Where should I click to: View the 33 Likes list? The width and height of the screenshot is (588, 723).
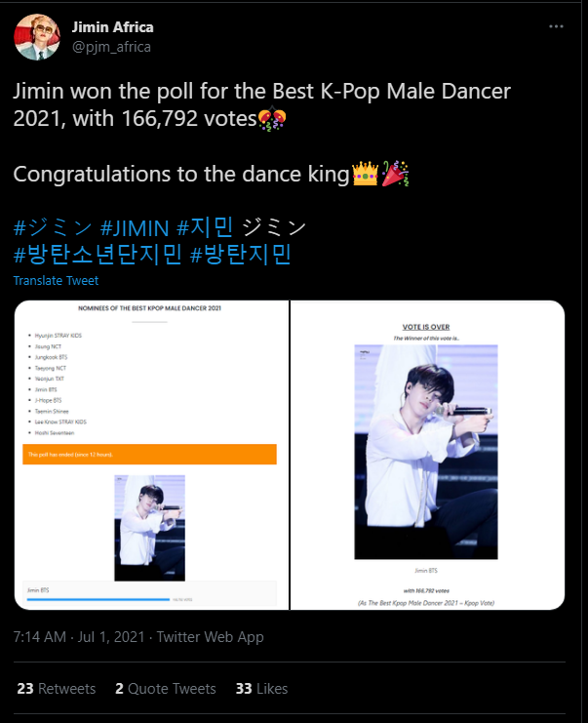261,689
